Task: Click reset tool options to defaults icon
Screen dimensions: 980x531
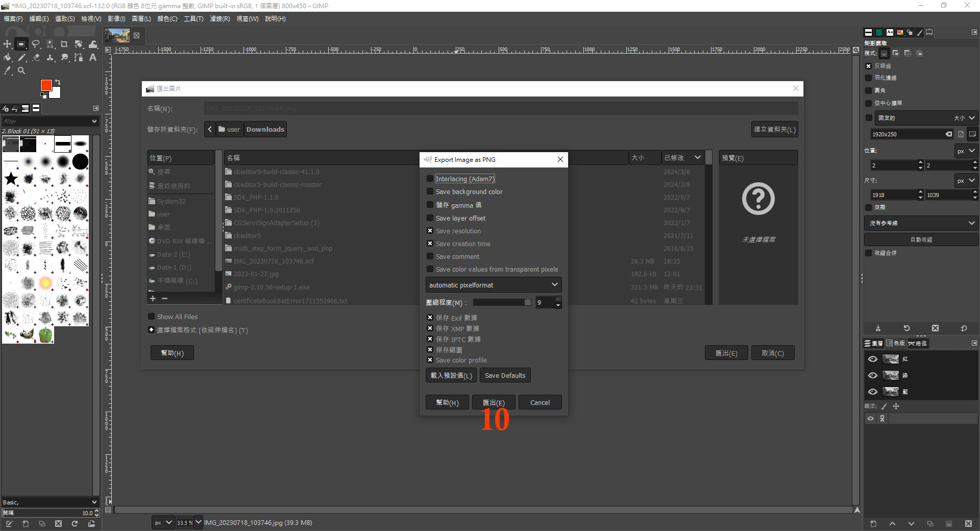Action: [x=964, y=328]
